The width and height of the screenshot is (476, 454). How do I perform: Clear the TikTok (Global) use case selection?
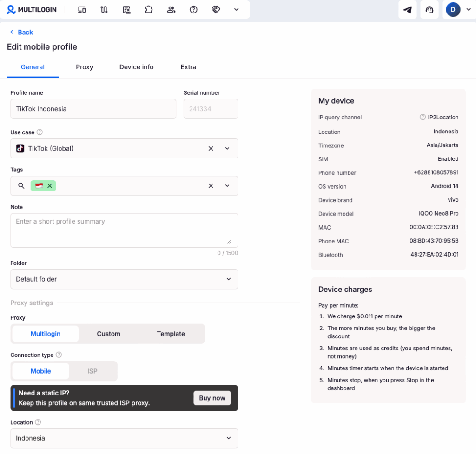[211, 148]
